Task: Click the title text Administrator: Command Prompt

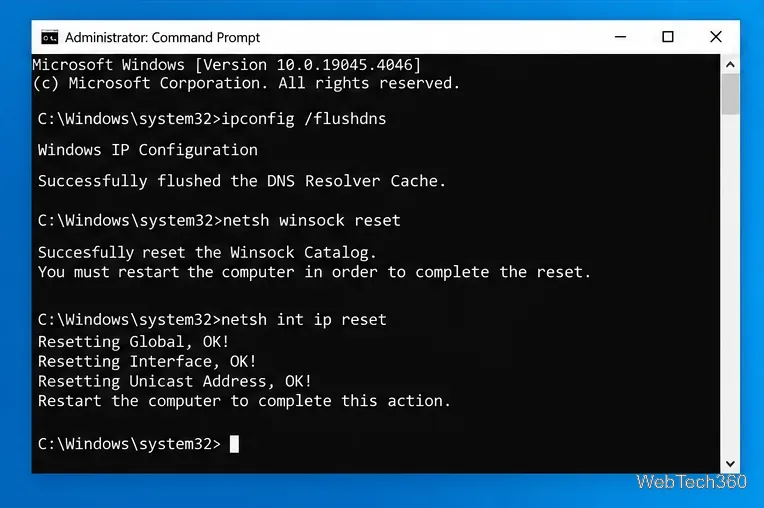Action: tap(162, 38)
